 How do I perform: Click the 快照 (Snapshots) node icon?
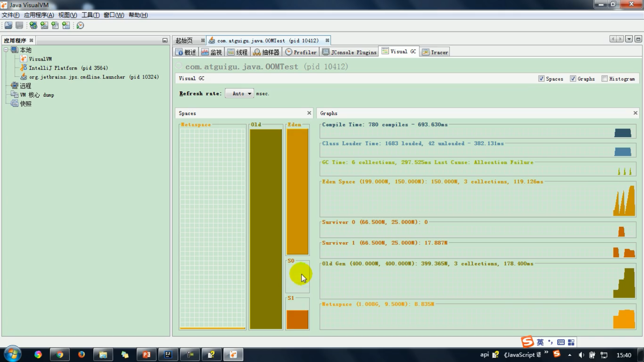14,103
